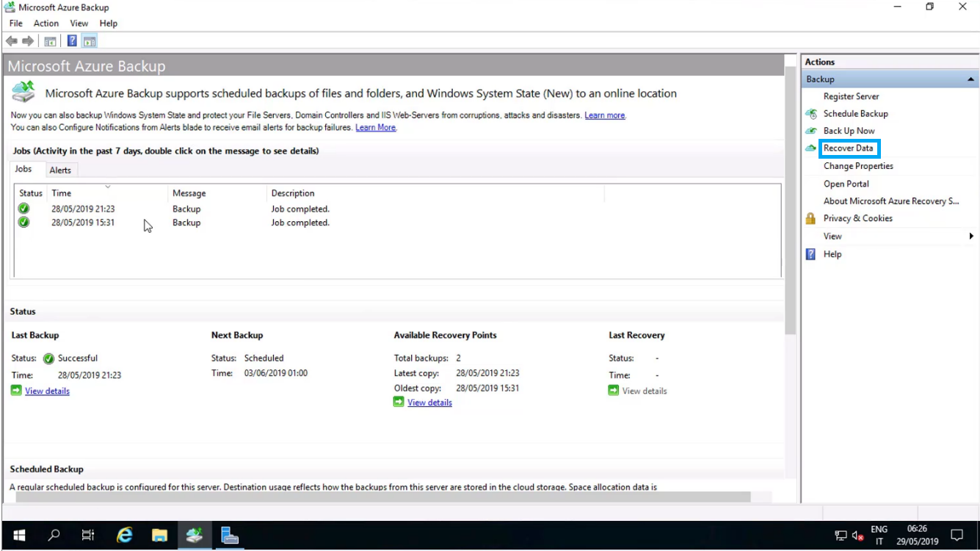Collapse the Backup section in Actions pane
Viewport: 980px width, 551px height.
[970, 79]
